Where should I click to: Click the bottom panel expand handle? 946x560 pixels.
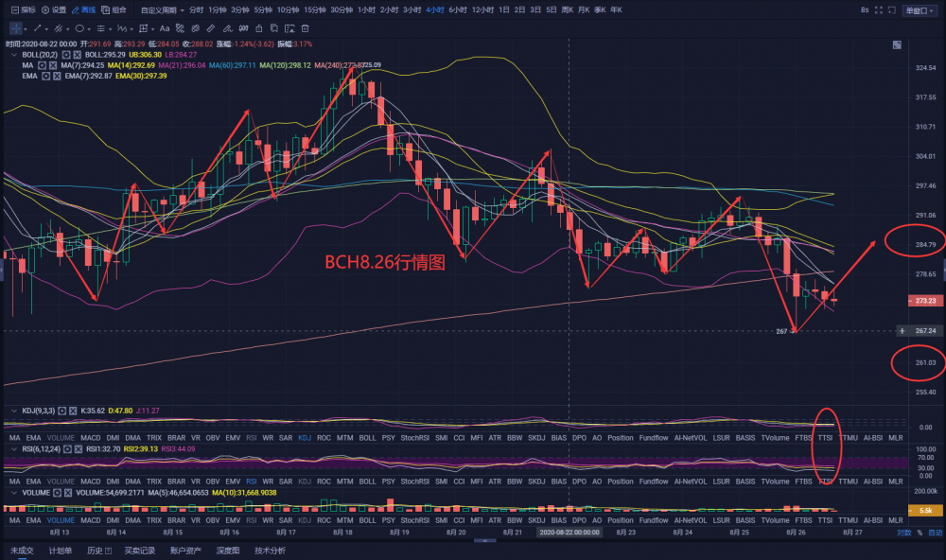tap(484, 541)
